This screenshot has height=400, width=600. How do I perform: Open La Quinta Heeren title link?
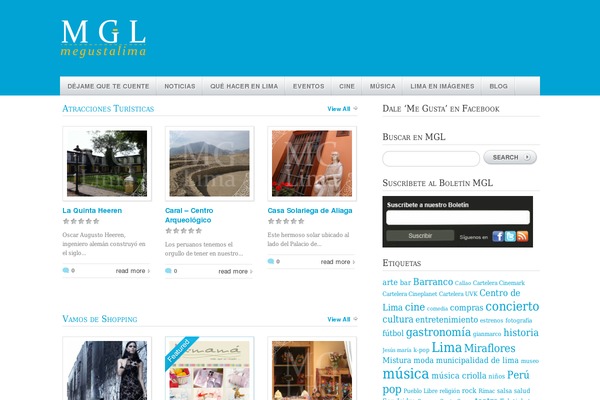click(92, 211)
